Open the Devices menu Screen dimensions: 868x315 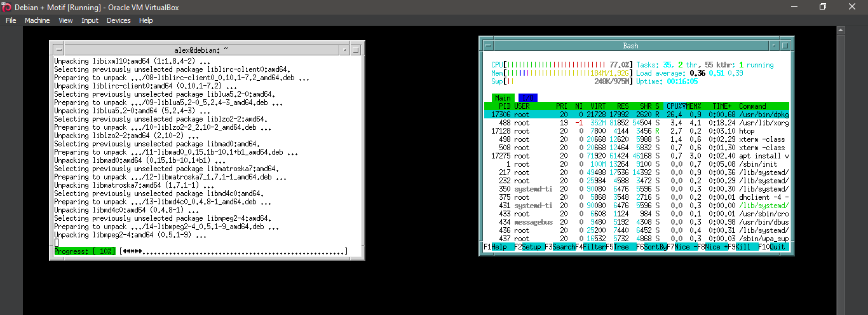coord(118,20)
